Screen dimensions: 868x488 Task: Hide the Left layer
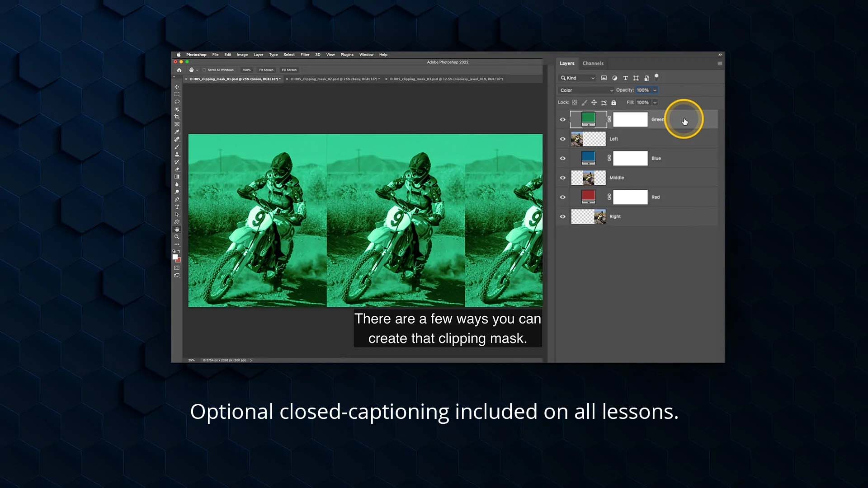(563, 139)
